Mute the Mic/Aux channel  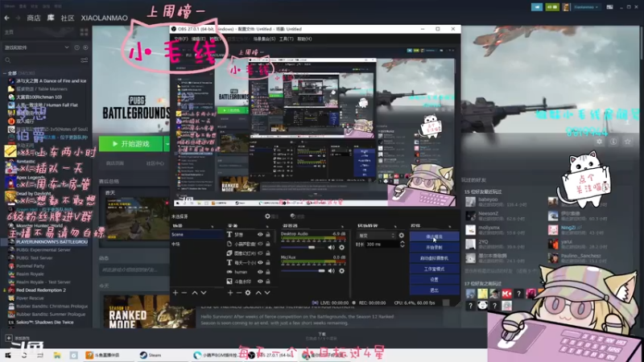click(x=332, y=271)
